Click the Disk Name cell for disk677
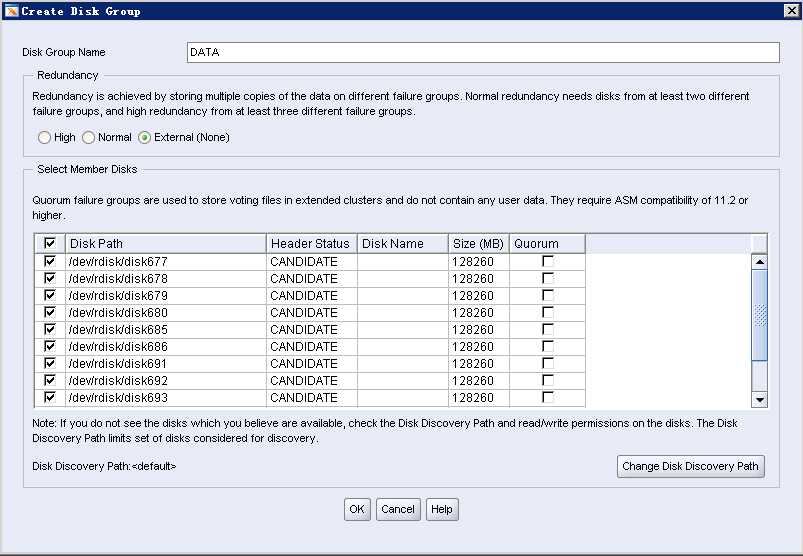 coord(403,262)
